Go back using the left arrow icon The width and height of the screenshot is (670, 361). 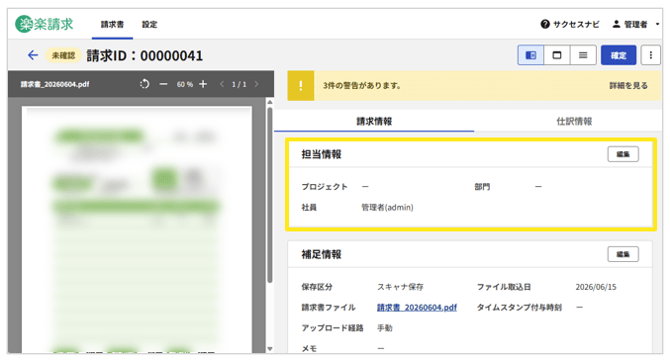[x=33, y=55]
